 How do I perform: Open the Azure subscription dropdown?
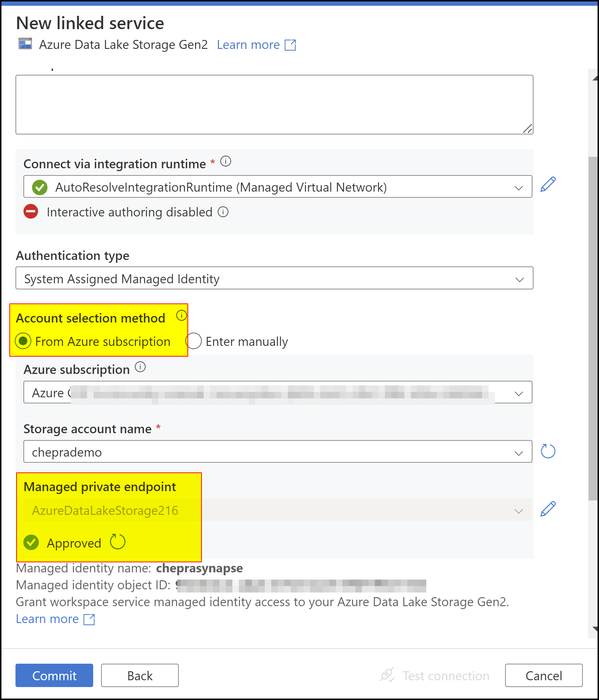point(278,392)
